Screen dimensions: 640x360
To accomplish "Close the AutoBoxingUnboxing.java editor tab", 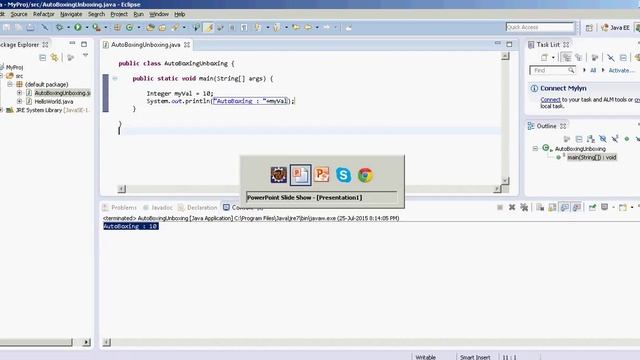I will 187,44.
